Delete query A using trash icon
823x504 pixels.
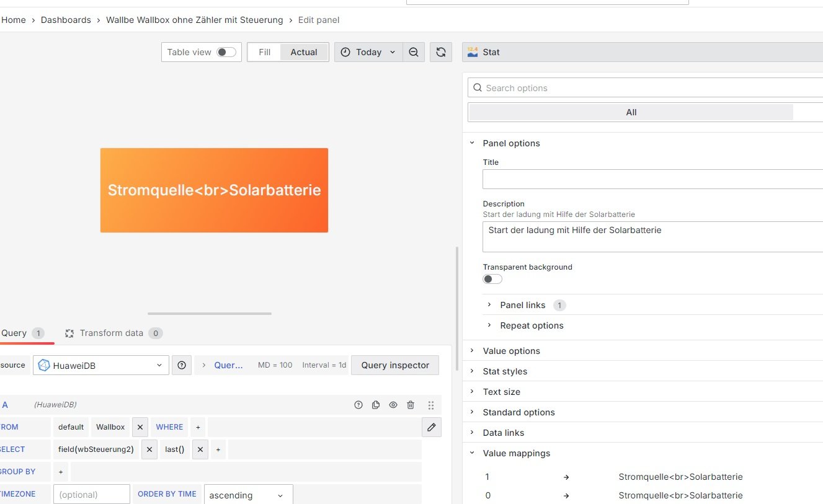click(x=411, y=405)
